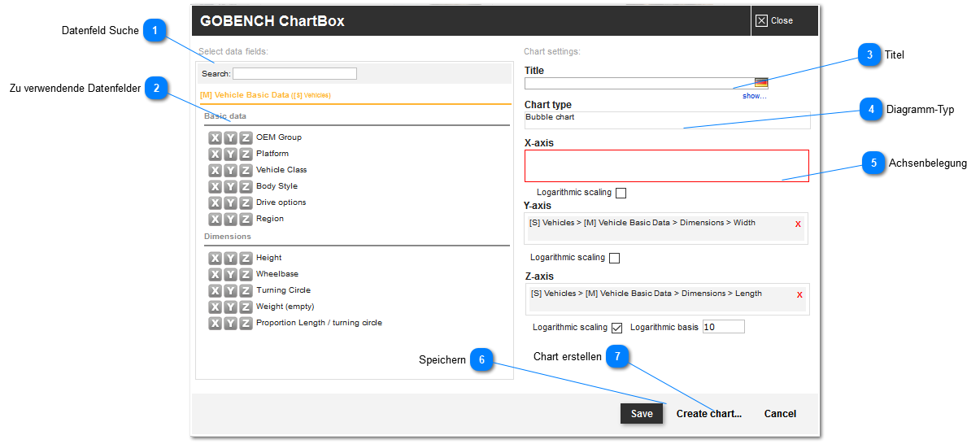
Task: Close the GOBENCH ChartBox window
Action: pos(774,20)
